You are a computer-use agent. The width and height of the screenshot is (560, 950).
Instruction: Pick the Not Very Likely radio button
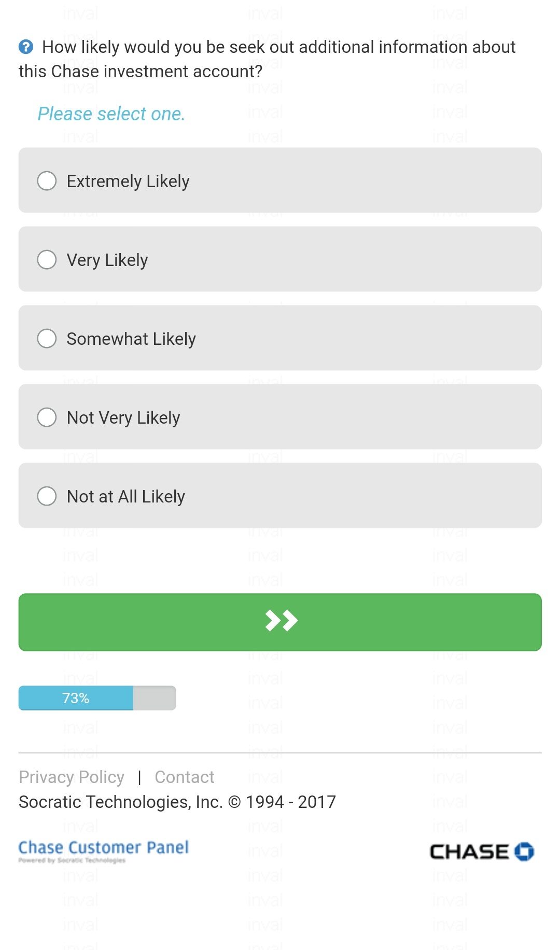pyautogui.click(x=47, y=417)
